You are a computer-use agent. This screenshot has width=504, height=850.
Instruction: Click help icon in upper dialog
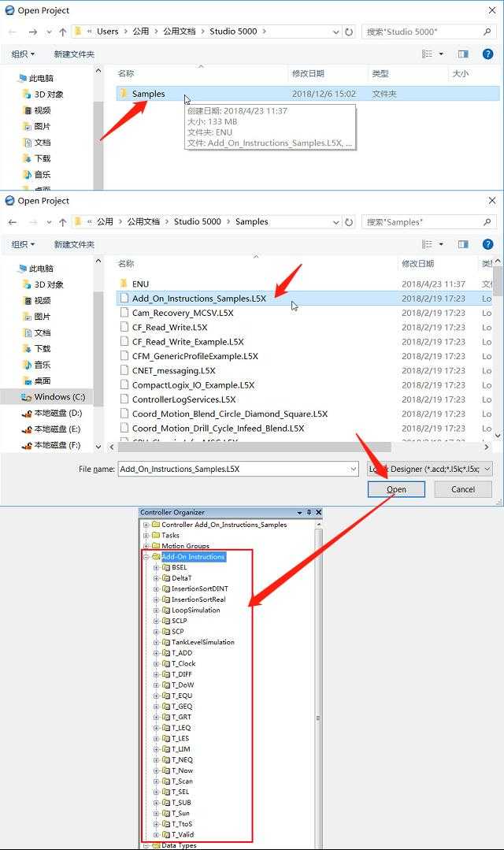coord(487,54)
